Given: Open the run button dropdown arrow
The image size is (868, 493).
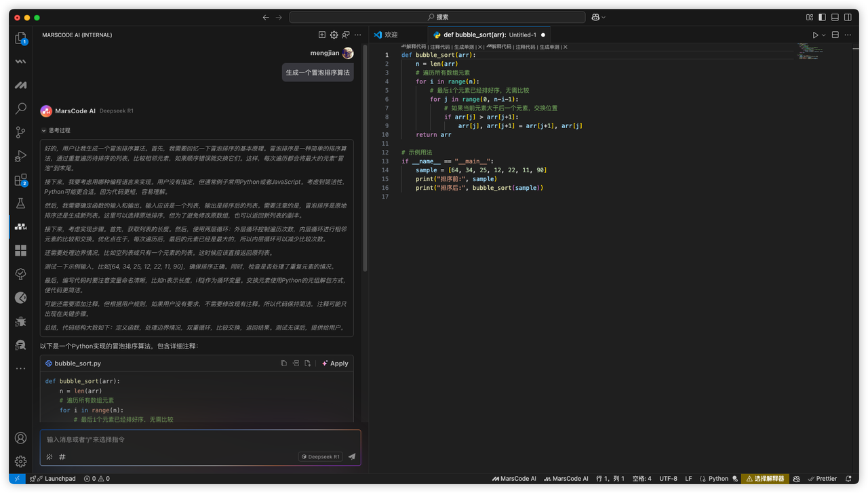Looking at the screenshot, I should point(824,35).
